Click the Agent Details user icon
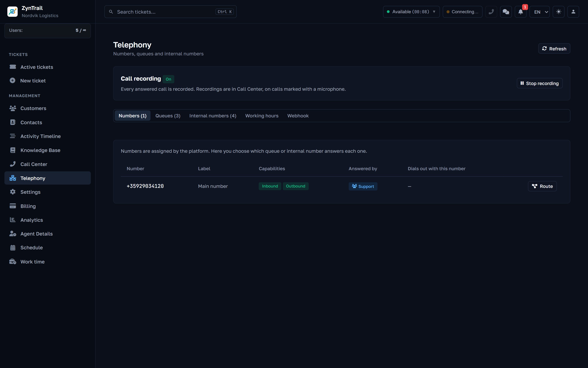The height and width of the screenshot is (368, 588). (x=13, y=234)
